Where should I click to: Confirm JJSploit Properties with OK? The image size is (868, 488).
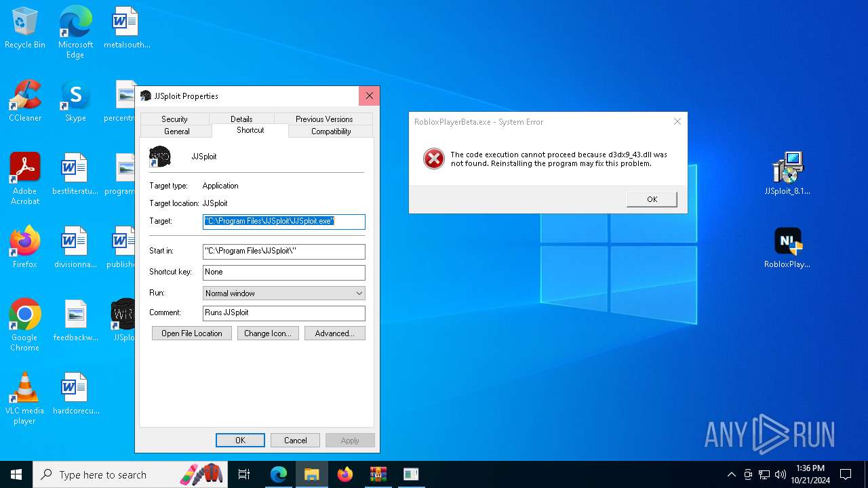[241, 441]
